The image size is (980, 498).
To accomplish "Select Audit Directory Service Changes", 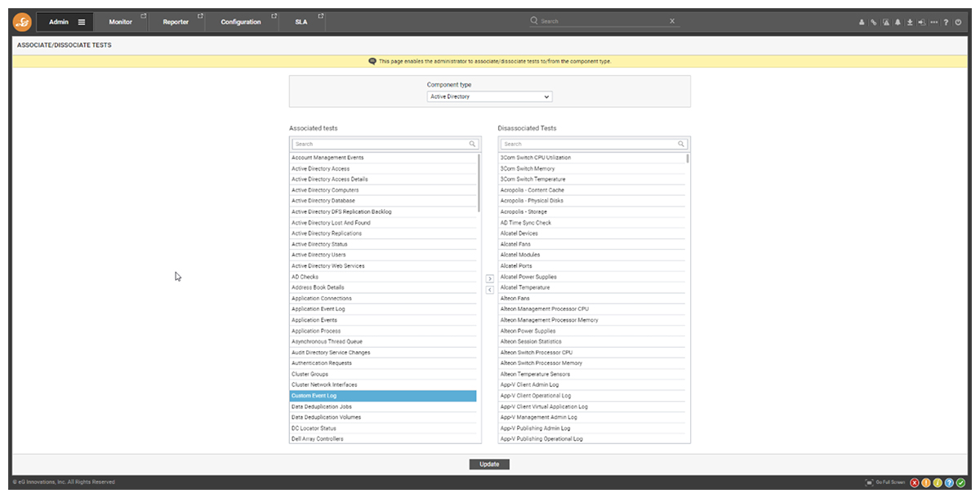I will pos(383,353).
